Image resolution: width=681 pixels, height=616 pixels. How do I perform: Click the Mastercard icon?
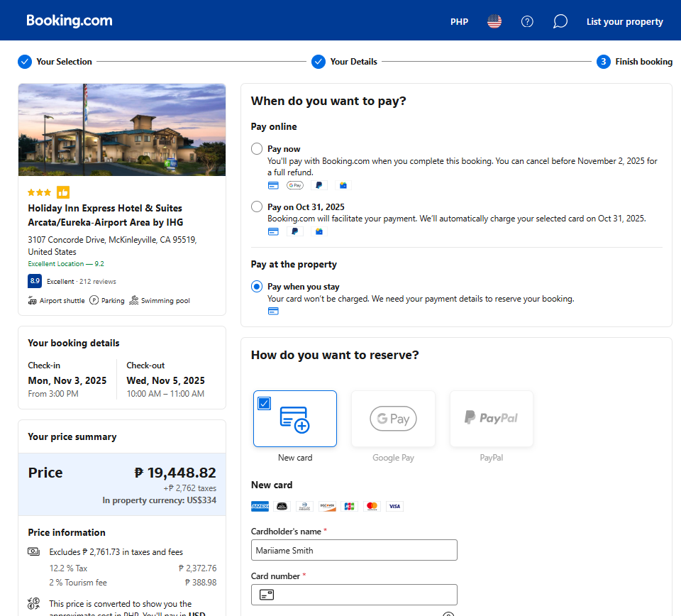(x=372, y=506)
